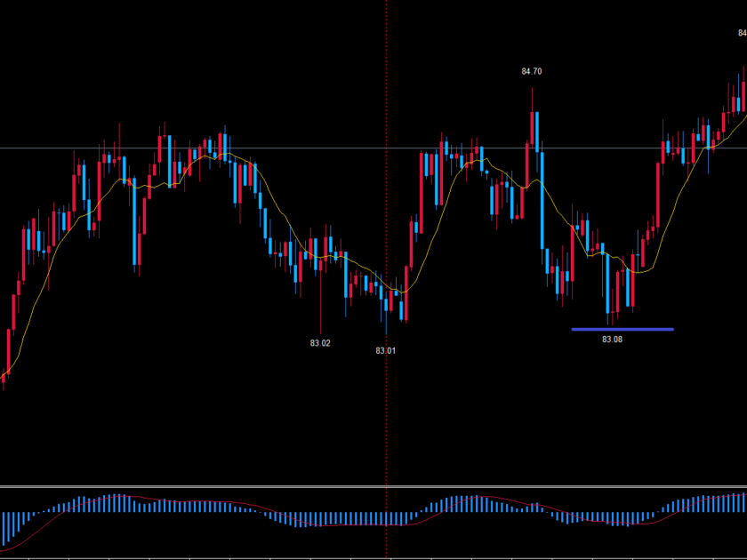This screenshot has height=560, width=747.
Task: Click the tall red candle under 84.70
Action: point(533,129)
